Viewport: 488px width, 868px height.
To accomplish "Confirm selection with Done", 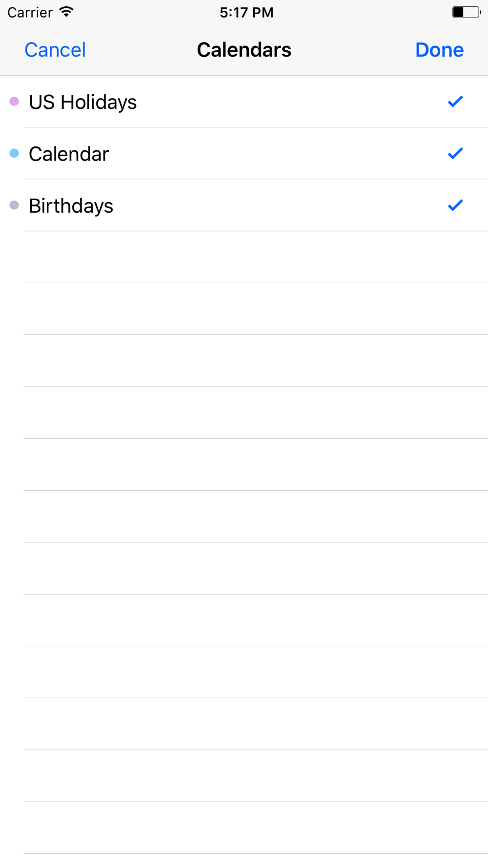I will coord(439,50).
